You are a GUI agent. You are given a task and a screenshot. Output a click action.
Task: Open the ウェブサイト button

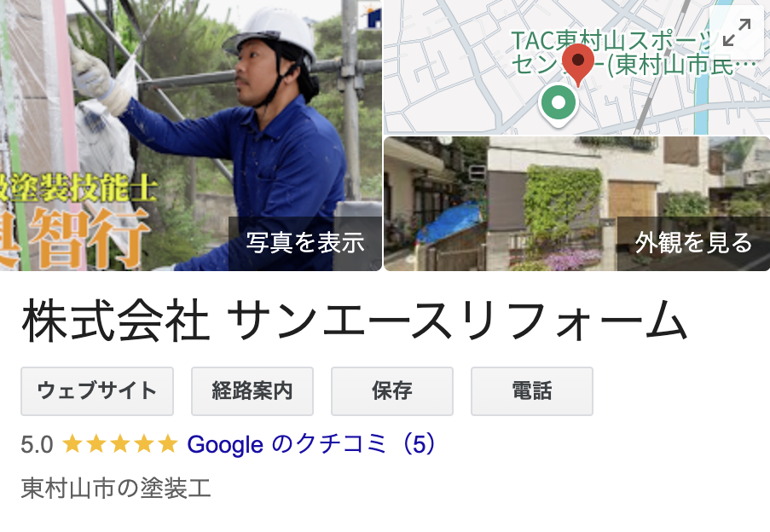(97, 391)
